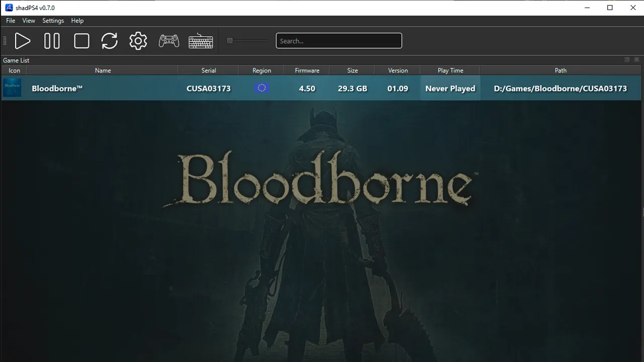Click version value 01.09
Viewport: 644px width, 362px height.
397,88
